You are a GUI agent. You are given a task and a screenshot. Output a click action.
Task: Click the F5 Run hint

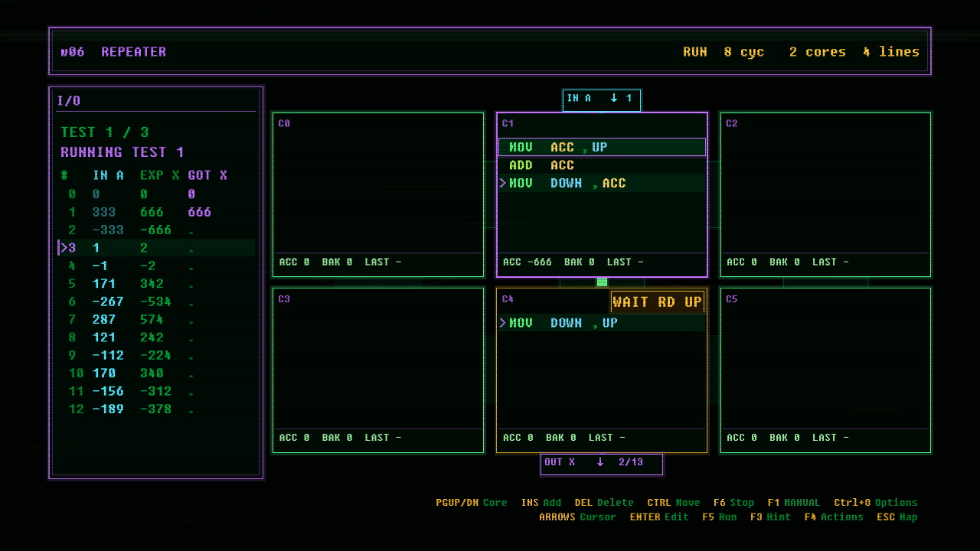(x=719, y=517)
